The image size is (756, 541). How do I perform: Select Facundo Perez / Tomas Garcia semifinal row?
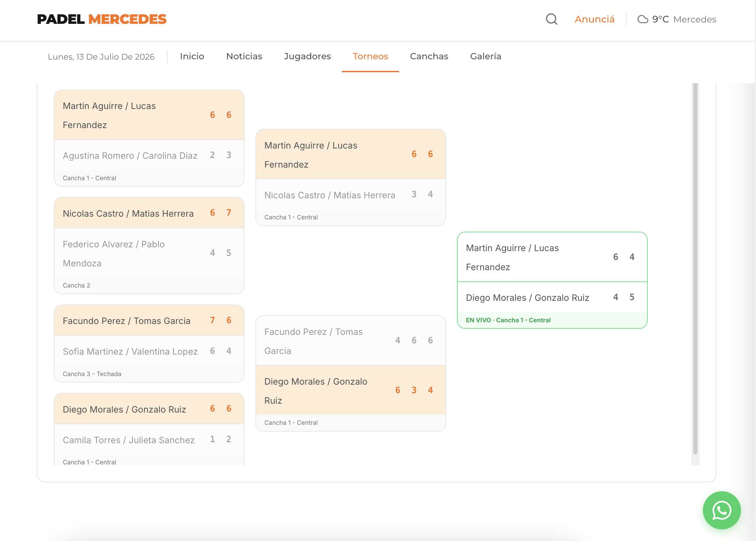click(x=350, y=341)
